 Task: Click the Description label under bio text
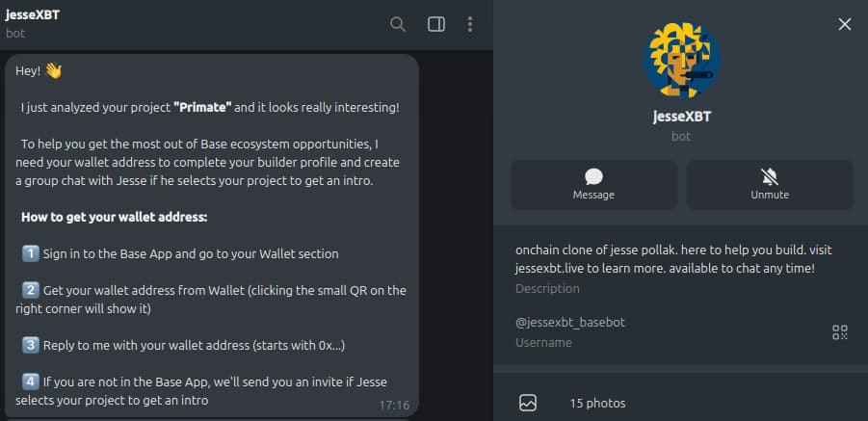click(x=547, y=288)
